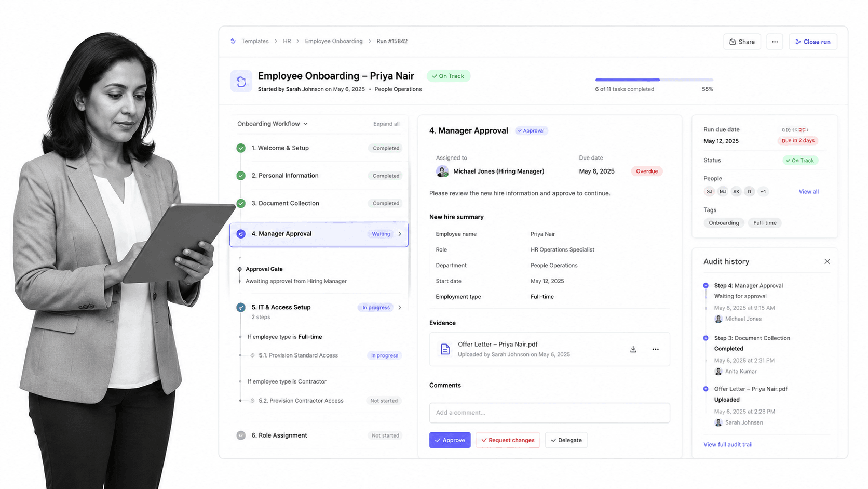Viewport: 868px width, 489px height.
Task: Click the Due in 2 days badge
Action: click(x=798, y=141)
